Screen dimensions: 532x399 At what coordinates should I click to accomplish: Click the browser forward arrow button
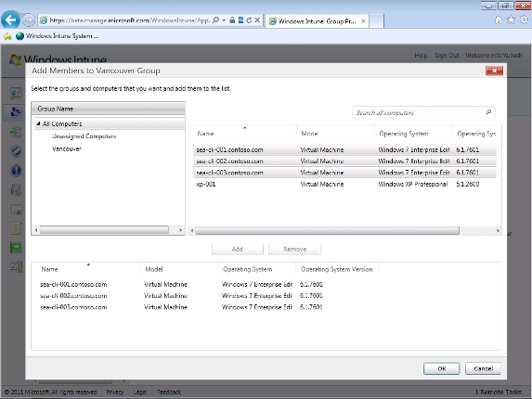tap(29, 20)
